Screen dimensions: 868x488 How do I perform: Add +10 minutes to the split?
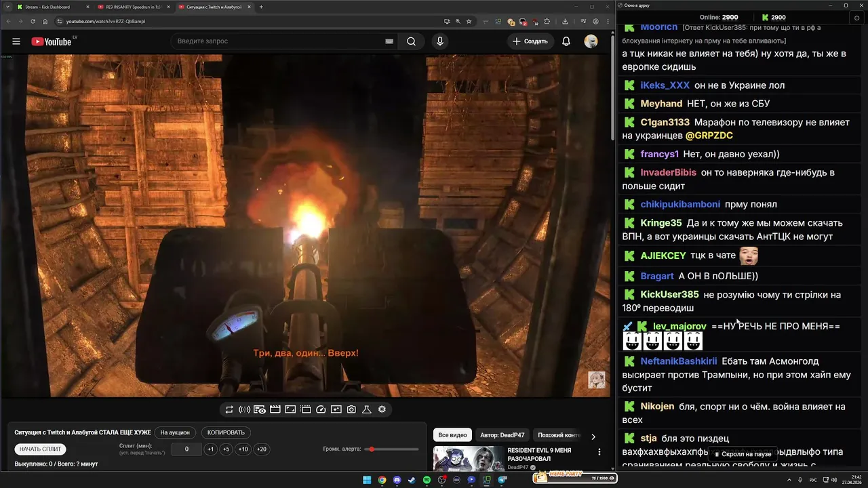(243, 449)
